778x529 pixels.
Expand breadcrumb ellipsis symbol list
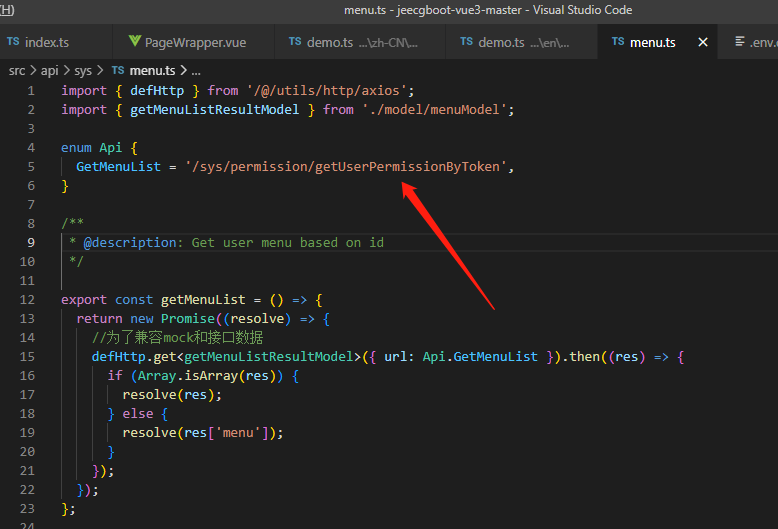tap(196, 71)
